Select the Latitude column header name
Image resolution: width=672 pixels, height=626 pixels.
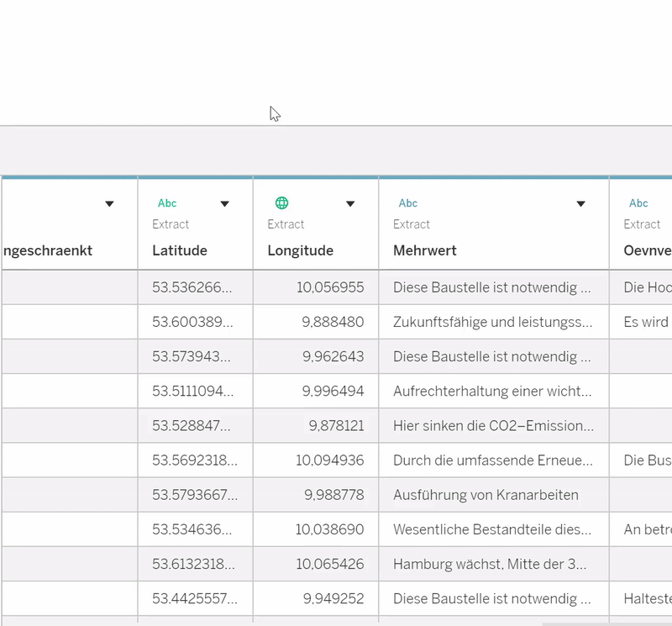pos(180,250)
